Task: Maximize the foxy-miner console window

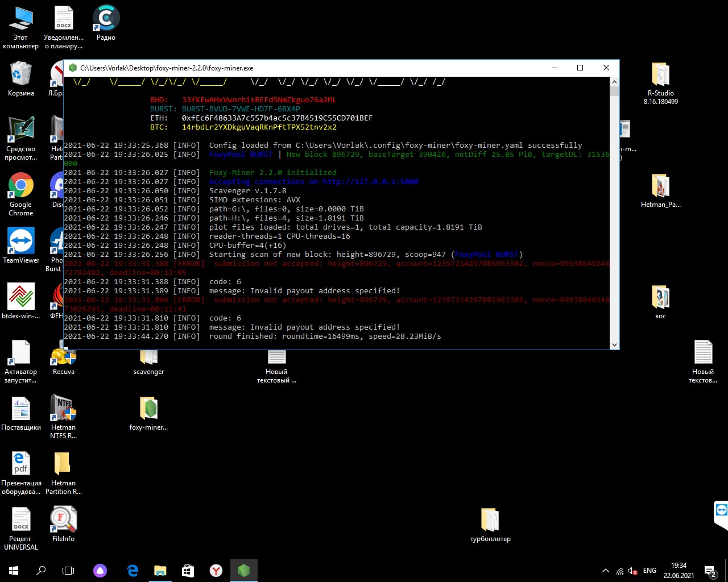Action: click(580, 68)
